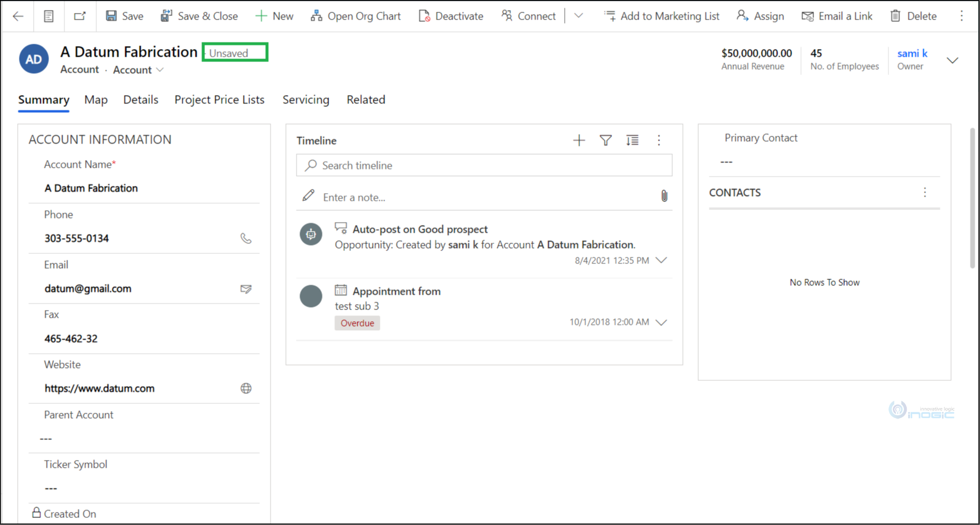Click Save & Close

199,16
